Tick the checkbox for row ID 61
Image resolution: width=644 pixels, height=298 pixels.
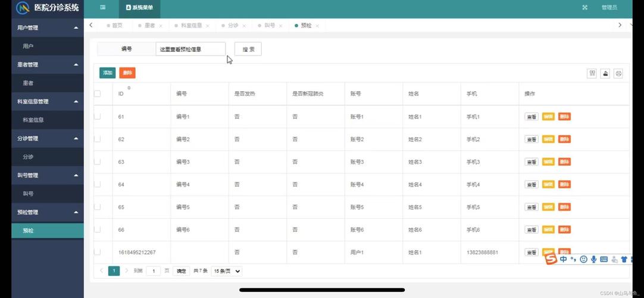pyautogui.click(x=98, y=116)
